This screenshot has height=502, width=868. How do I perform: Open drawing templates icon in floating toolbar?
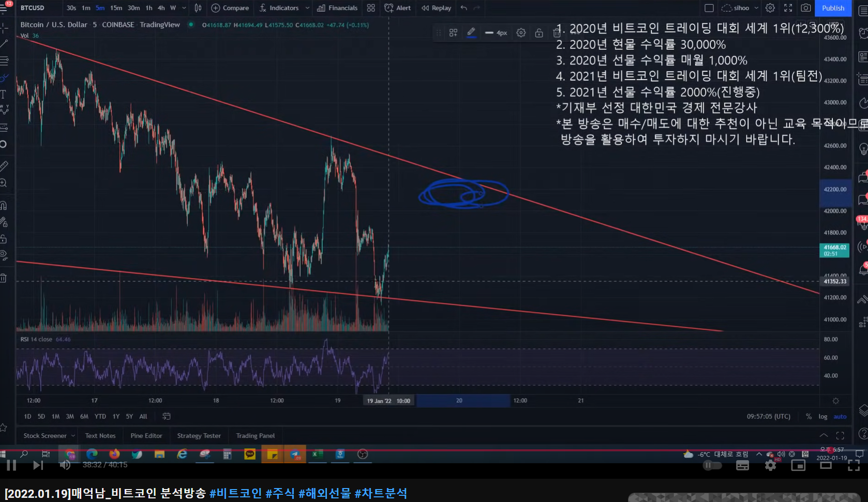pyautogui.click(x=453, y=33)
